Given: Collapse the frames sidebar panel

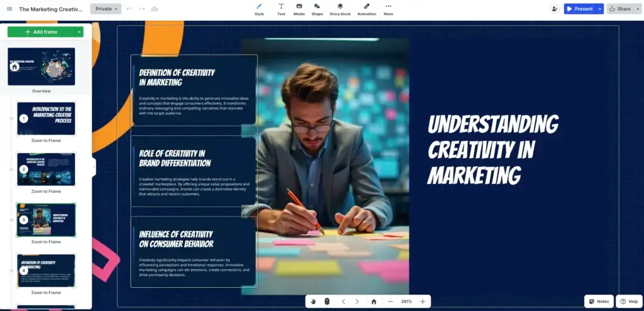Looking at the screenshot, I should pyautogui.click(x=94, y=167).
